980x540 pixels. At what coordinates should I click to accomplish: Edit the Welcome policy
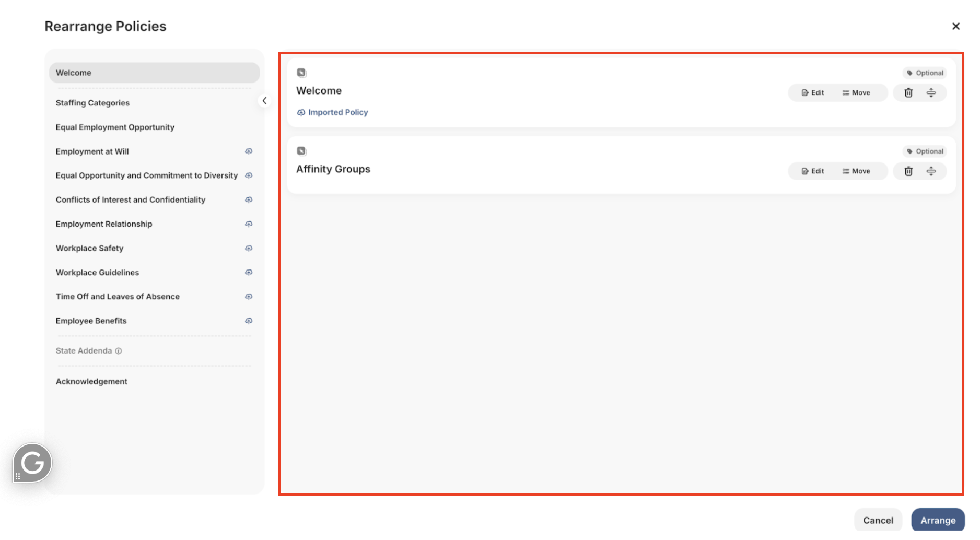tap(813, 93)
